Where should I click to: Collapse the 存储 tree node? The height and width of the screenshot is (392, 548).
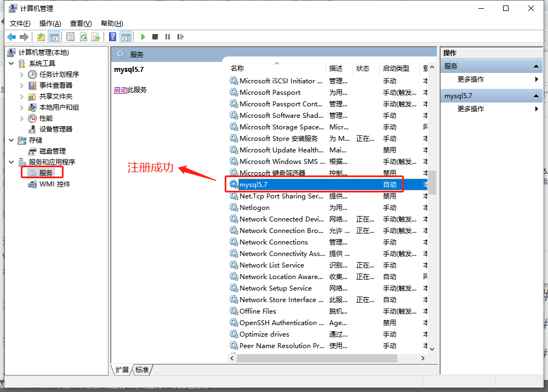11,140
